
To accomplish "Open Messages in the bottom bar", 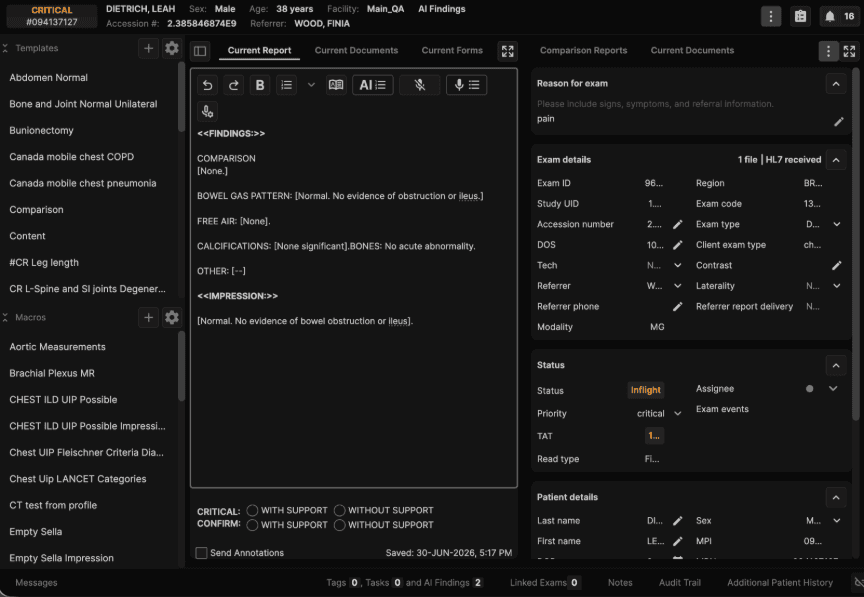I will 36,583.
